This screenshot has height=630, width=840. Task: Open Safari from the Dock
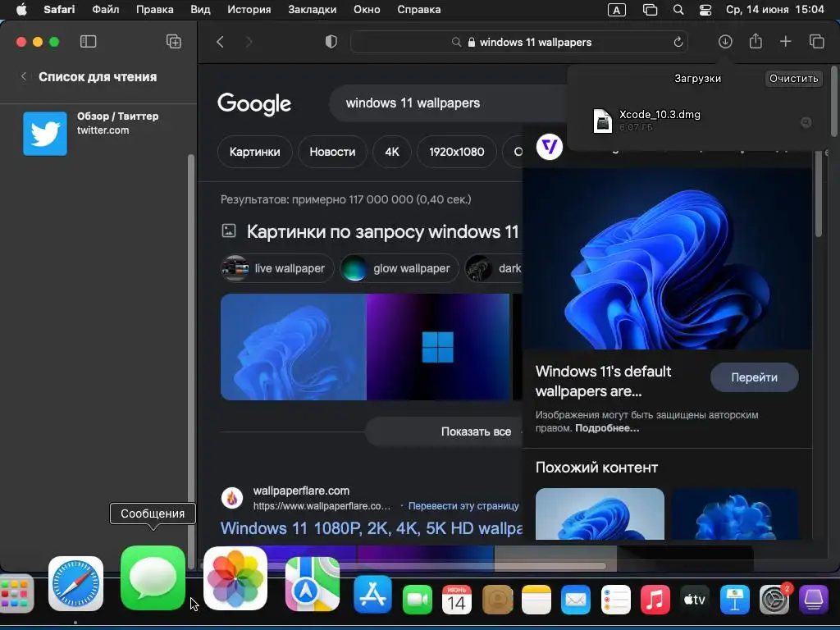[75, 584]
